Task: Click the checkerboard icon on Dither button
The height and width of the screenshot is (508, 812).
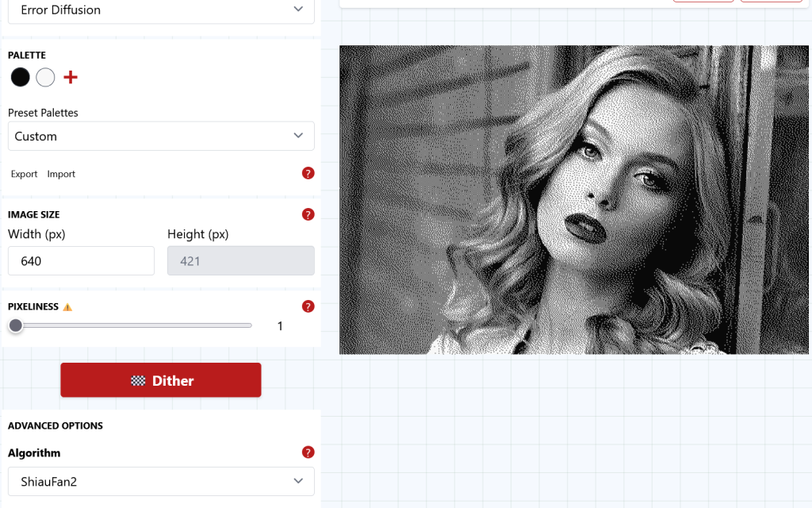Action: tap(138, 381)
